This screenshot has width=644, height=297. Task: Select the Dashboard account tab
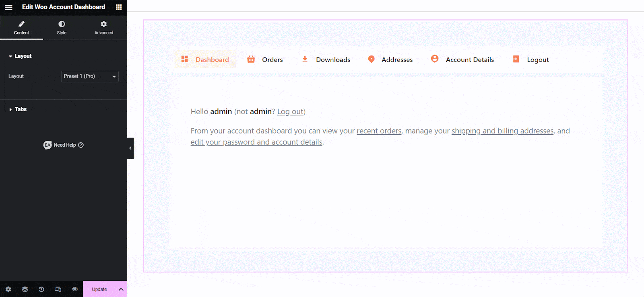tap(205, 59)
